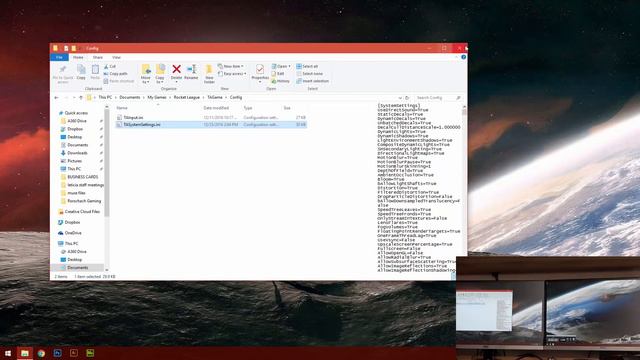The width and height of the screenshot is (640, 360).
Task: Delete the selected file with red X
Action: tap(176, 72)
